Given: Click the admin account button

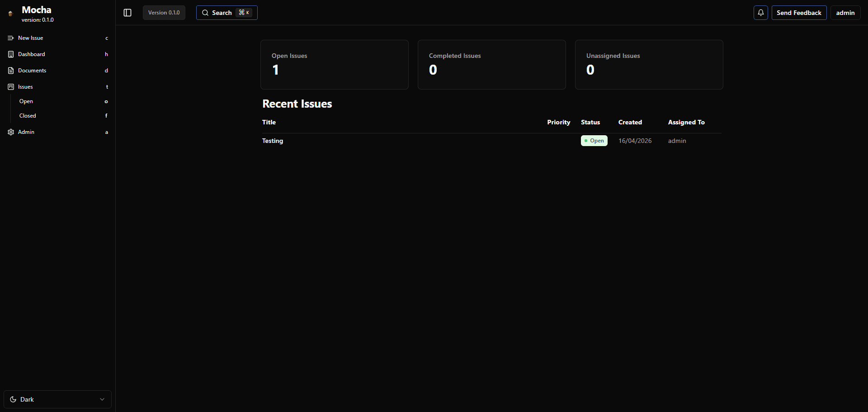Looking at the screenshot, I should point(845,13).
